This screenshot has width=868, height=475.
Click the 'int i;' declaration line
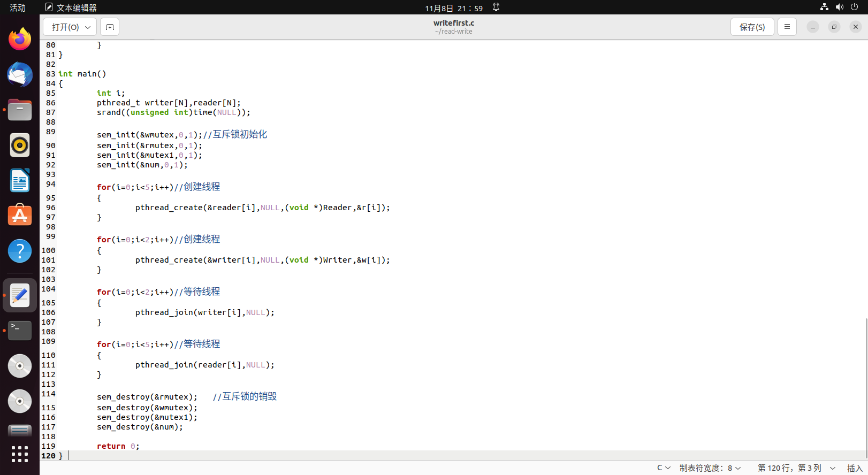click(111, 93)
